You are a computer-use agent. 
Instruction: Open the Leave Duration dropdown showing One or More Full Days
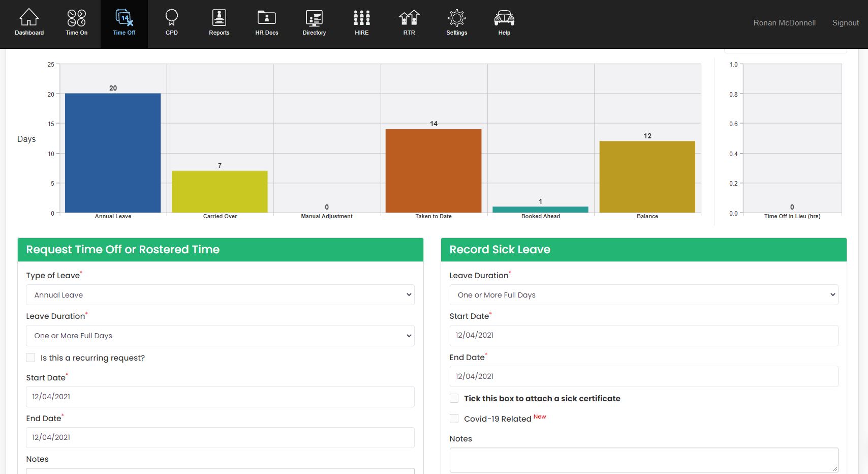[220, 336]
